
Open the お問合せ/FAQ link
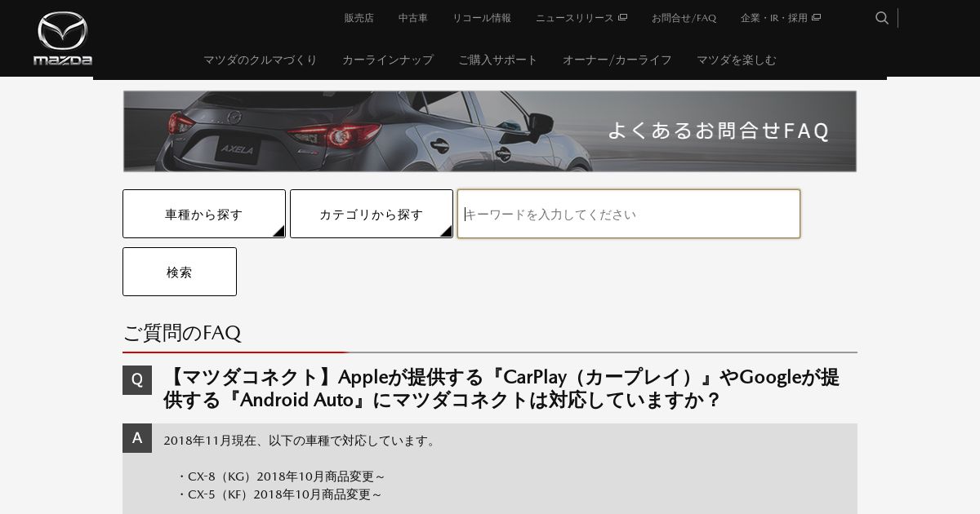684,18
